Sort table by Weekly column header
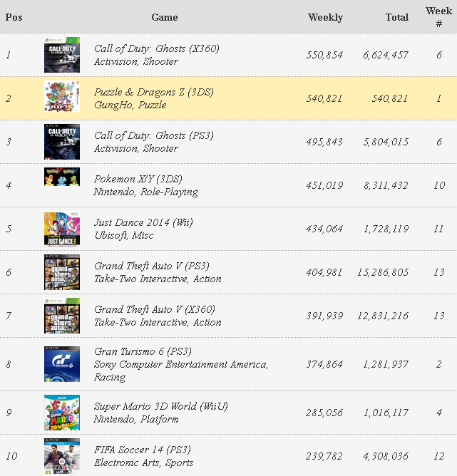This screenshot has height=476, width=457. point(325,17)
